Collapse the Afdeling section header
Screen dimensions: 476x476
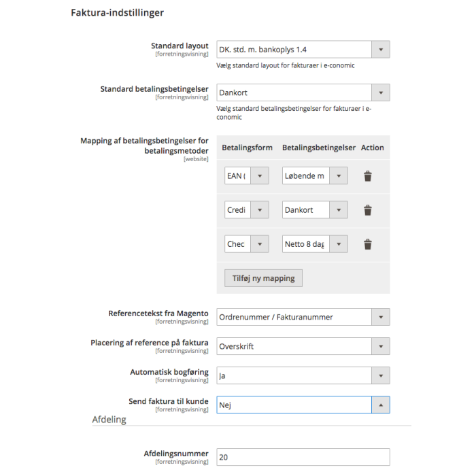[109, 420]
